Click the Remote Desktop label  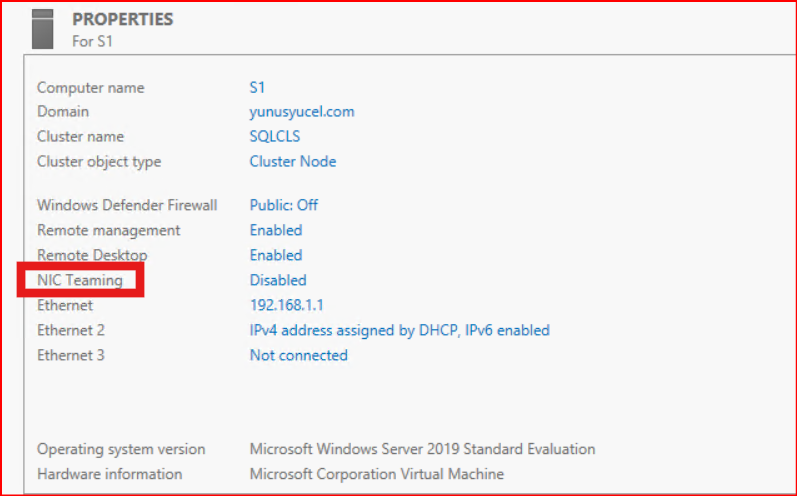pos(92,255)
